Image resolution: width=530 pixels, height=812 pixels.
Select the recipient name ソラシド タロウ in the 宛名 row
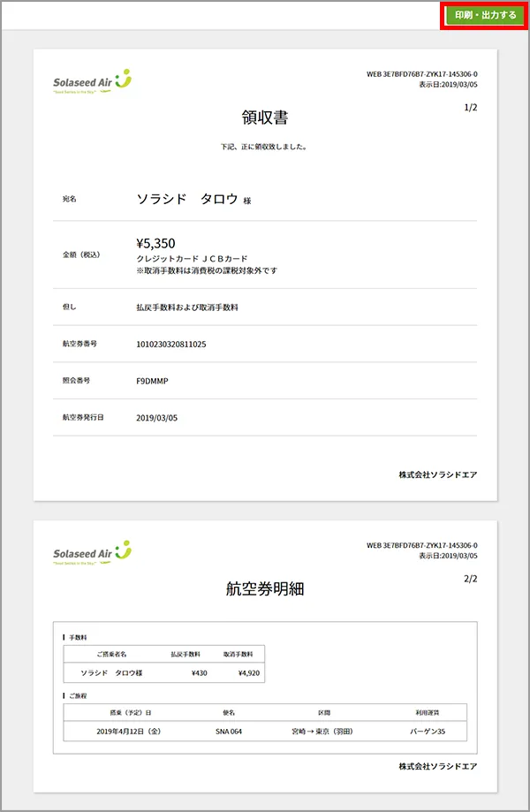tap(187, 199)
